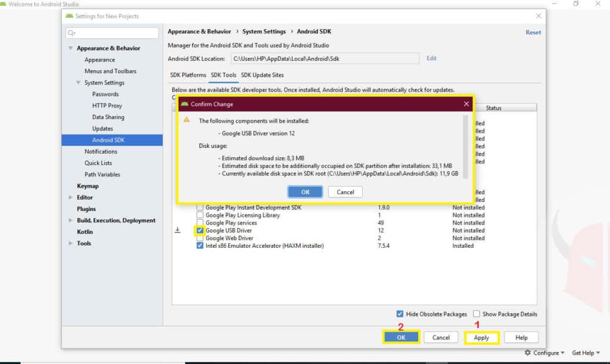
Task: Click Cancel at bottom of settings window
Action: click(441, 338)
